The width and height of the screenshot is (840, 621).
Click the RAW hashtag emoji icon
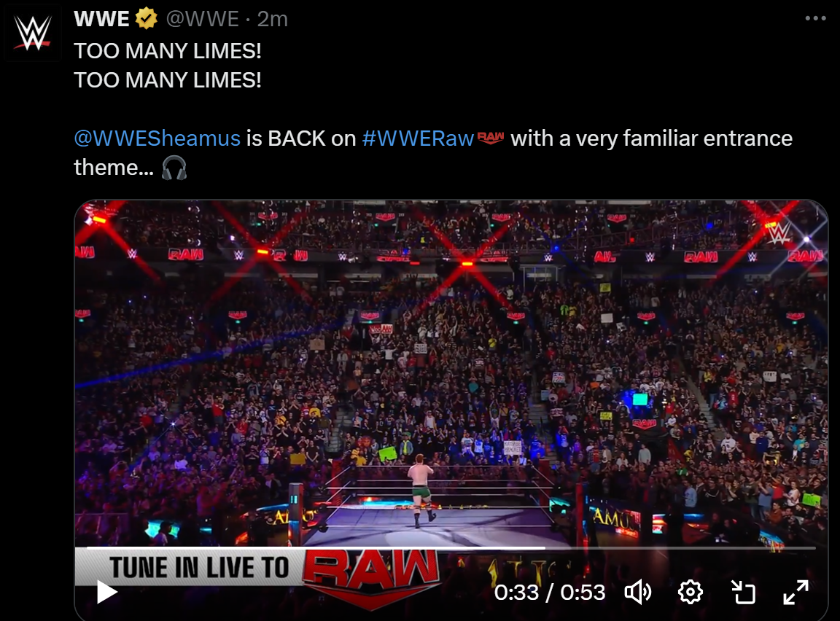490,138
